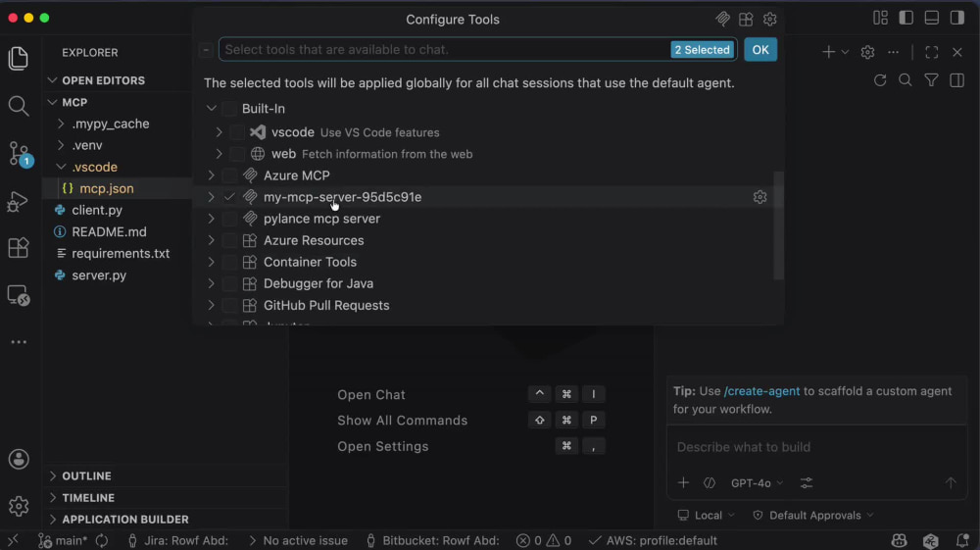Open client.py in the explorer

coord(97,210)
